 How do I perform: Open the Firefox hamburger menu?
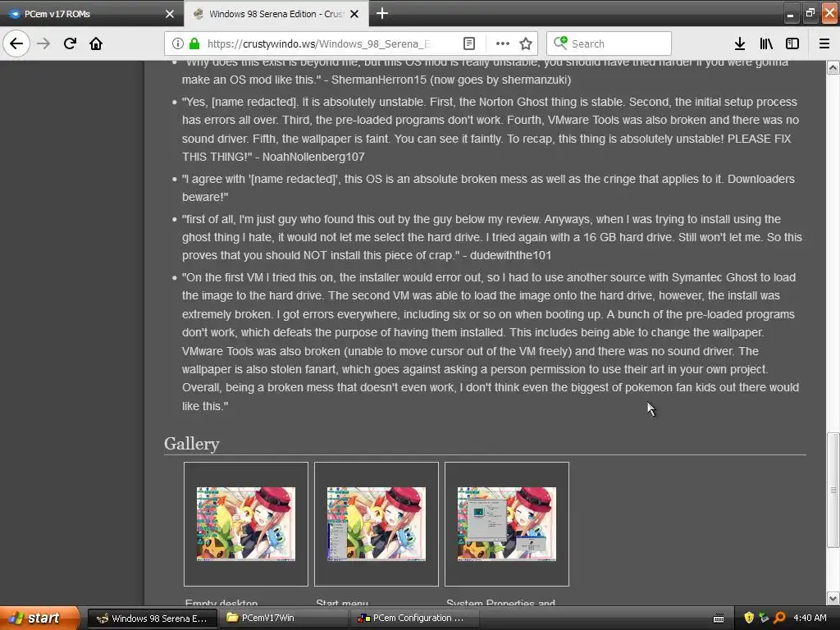pos(824,43)
